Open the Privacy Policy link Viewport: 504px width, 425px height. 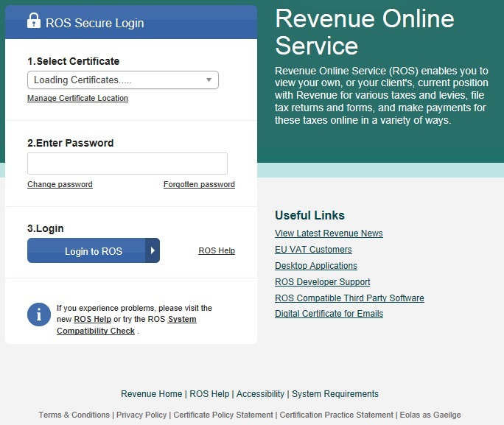pyautogui.click(x=141, y=415)
